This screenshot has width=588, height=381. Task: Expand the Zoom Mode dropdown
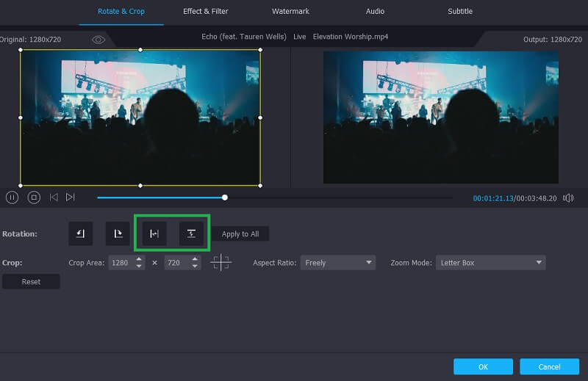[x=490, y=263]
